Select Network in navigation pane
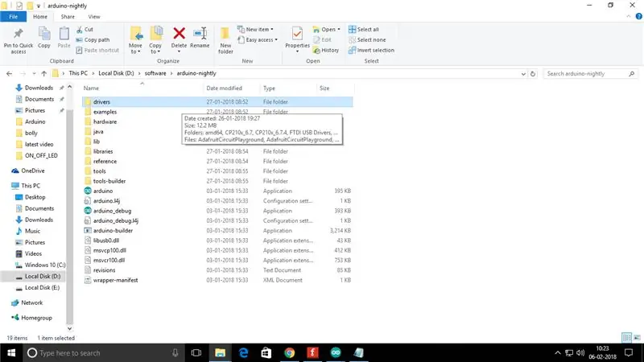 coord(31,303)
